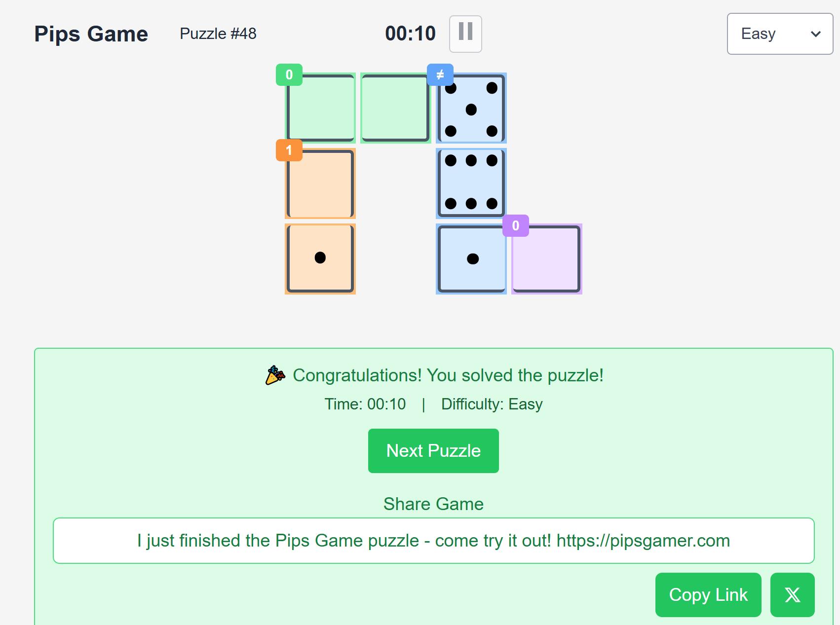Click the one-pip tile in orange region

click(x=320, y=258)
